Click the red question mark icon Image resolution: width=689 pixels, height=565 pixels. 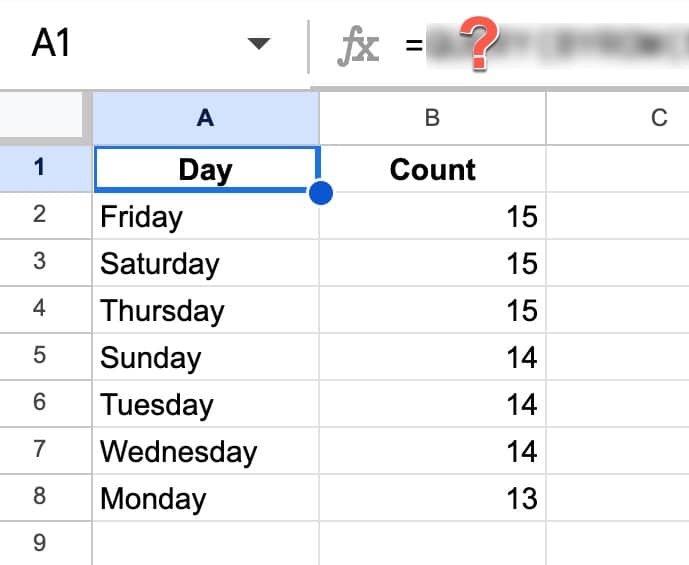[x=479, y=43]
